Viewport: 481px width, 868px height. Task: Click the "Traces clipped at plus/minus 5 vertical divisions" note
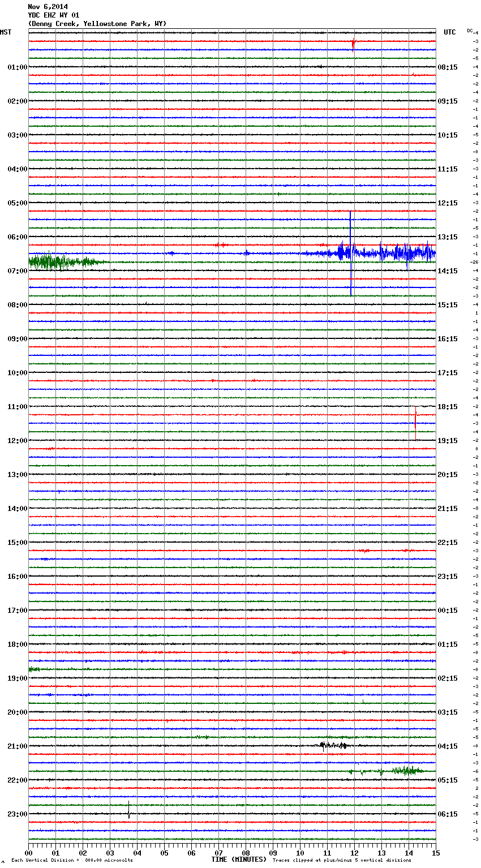[x=342, y=861]
